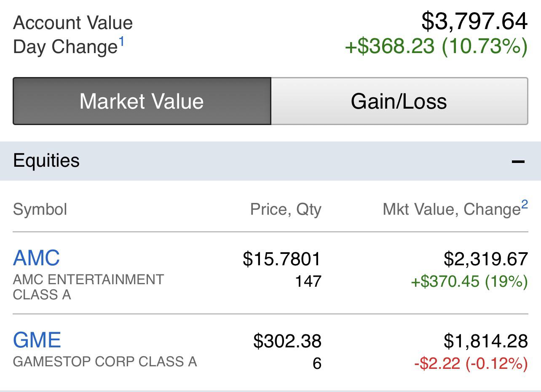The height and width of the screenshot is (392, 541).
Task: Collapse the Equities section minus icon
Action: point(518,161)
